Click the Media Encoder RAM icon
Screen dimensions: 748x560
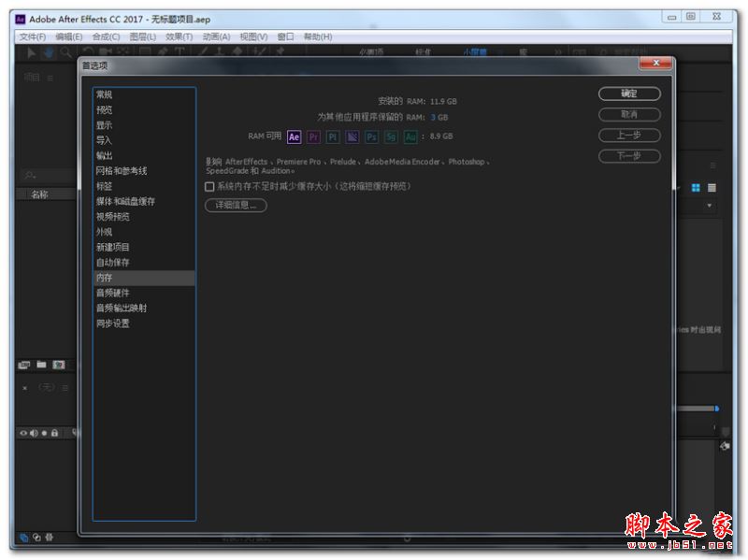(x=352, y=136)
